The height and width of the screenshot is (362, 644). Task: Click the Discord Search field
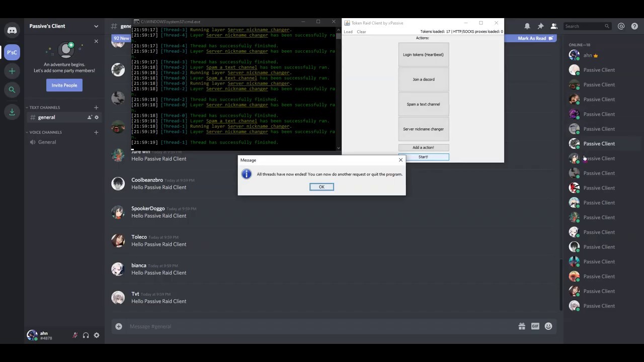coord(587,26)
